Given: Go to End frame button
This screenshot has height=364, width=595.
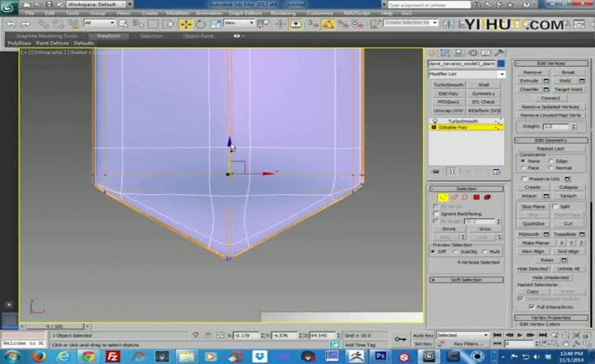Looking at the screenshot, I should 542,335.
